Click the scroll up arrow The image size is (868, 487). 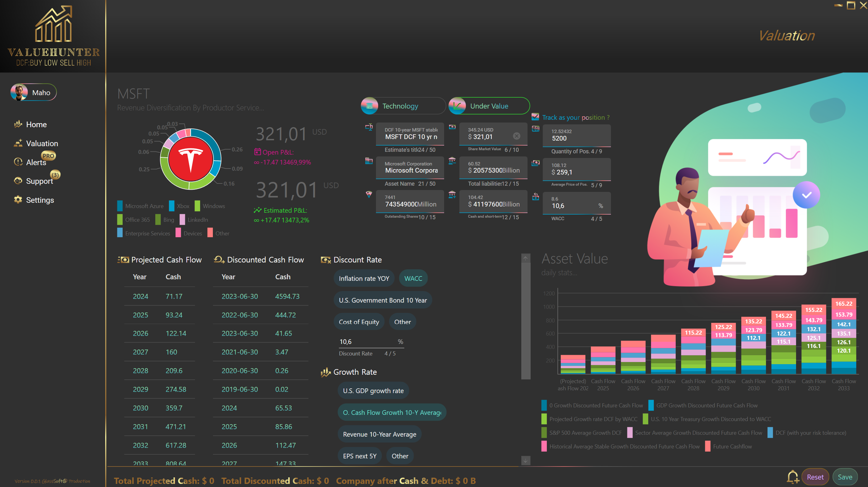click(526, 258)
